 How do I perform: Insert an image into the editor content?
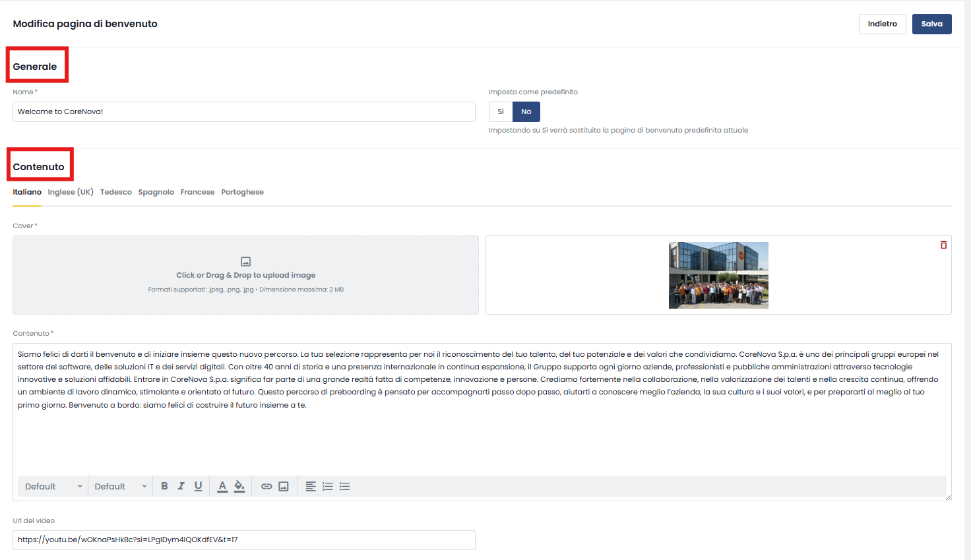(284, 486)
